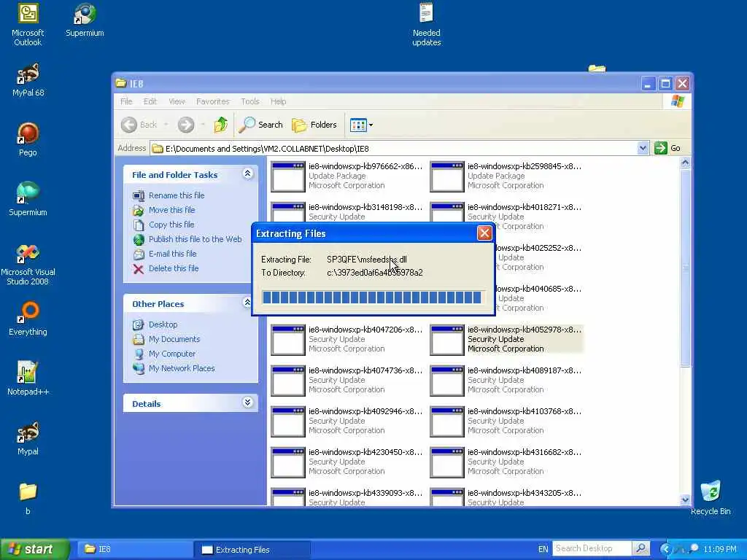The height and width of the screenshot is (560, 747).
Task: Open the View menu
Action: pos(177,101)
